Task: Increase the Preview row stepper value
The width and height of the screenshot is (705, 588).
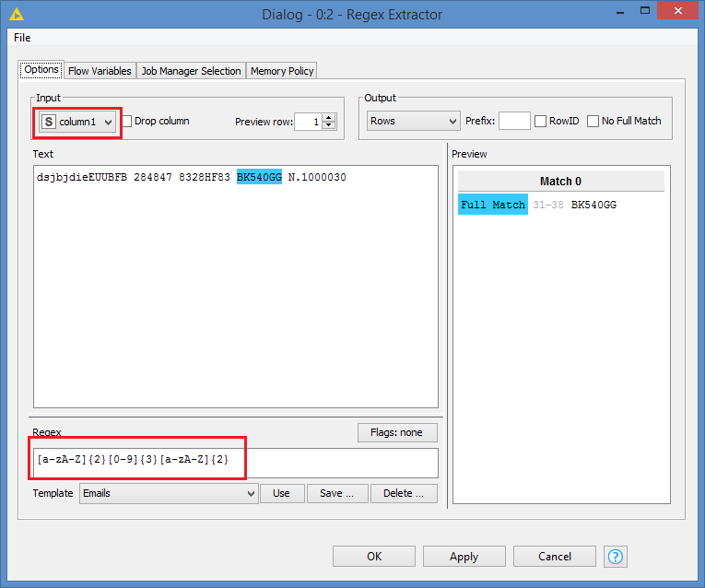Action: click(330, 117)
